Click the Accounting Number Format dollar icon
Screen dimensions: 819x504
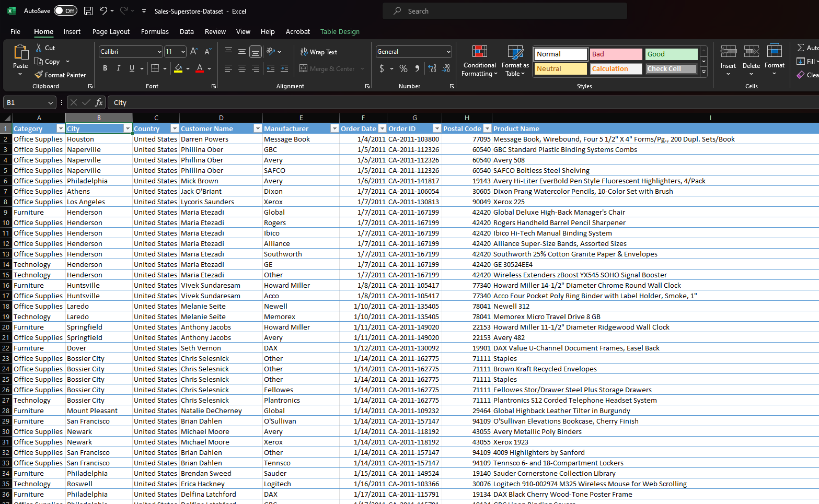pyautogui.click(x=382, y=68)
